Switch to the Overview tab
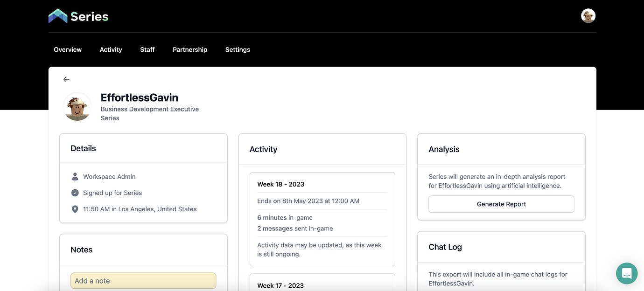Screen dimensions: 644x291 click(x=67, y=49)
